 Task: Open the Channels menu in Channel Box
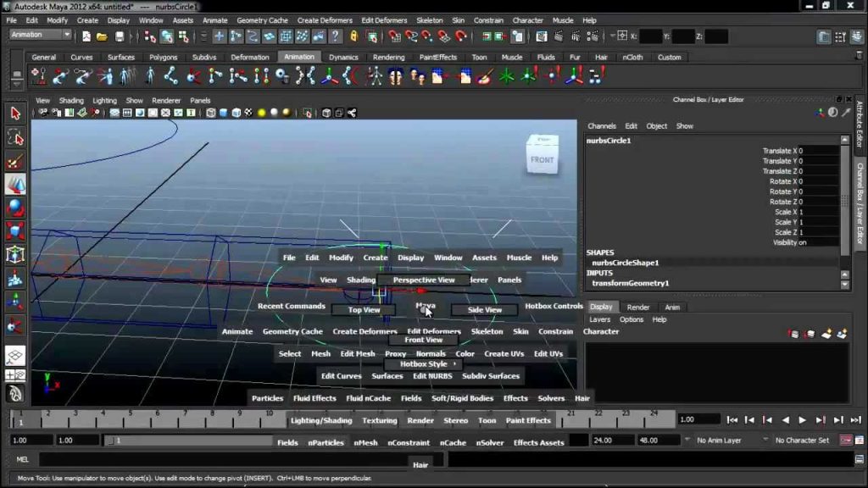(602, 126)
